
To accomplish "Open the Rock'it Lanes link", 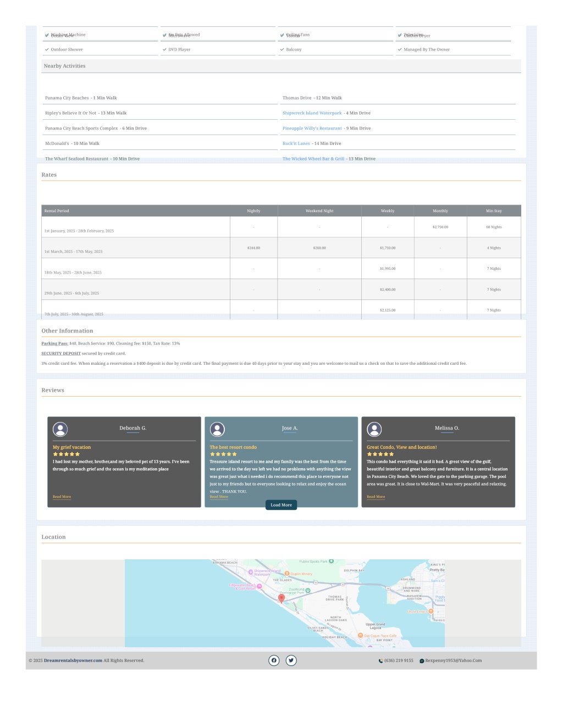I will 296,143.
